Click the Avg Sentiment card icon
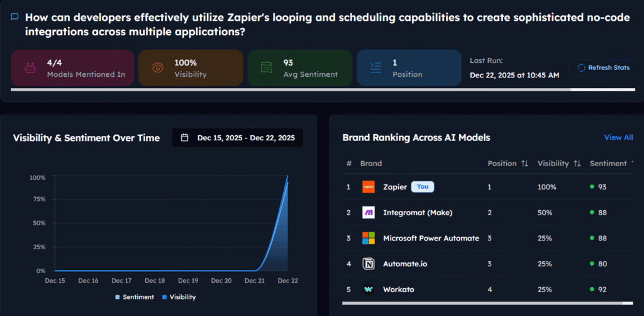Image resolution: width=644 pixels, height=316 pixels. click(x=267, y=68)
